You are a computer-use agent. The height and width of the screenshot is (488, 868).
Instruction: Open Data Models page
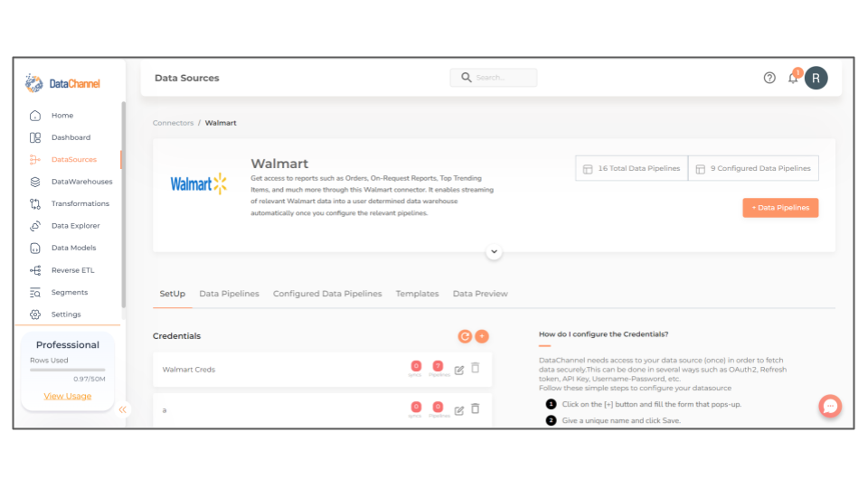click(73, 248)
